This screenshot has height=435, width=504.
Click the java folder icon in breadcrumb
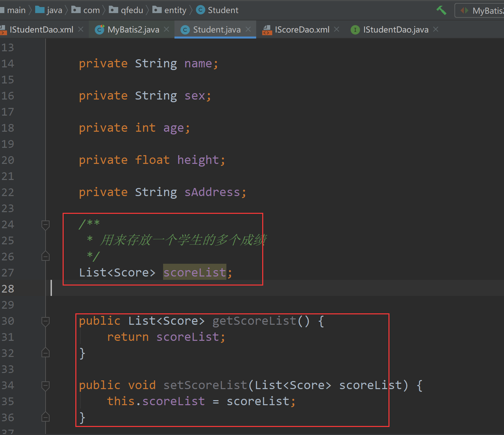pyautogui.click(x=40, y=10)
